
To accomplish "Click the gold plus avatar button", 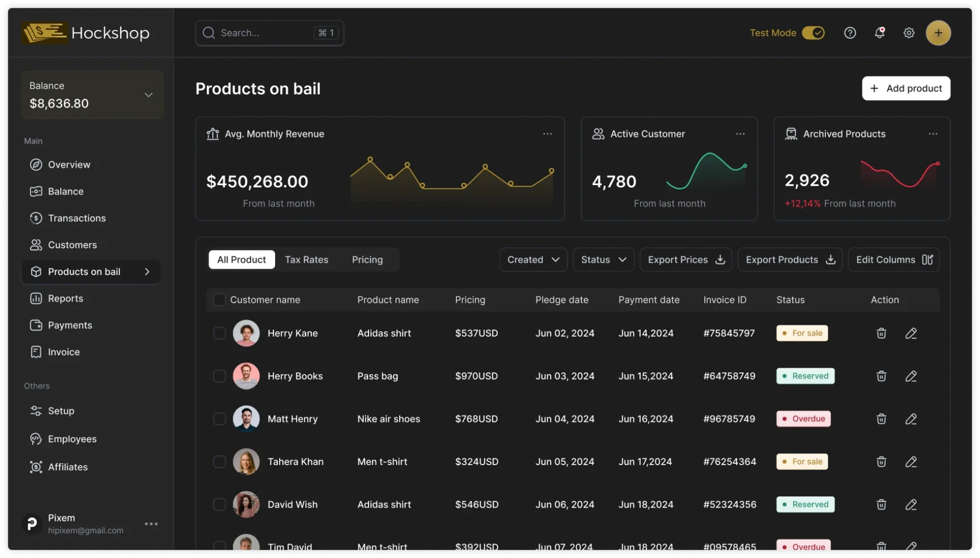I will point(938,33).
